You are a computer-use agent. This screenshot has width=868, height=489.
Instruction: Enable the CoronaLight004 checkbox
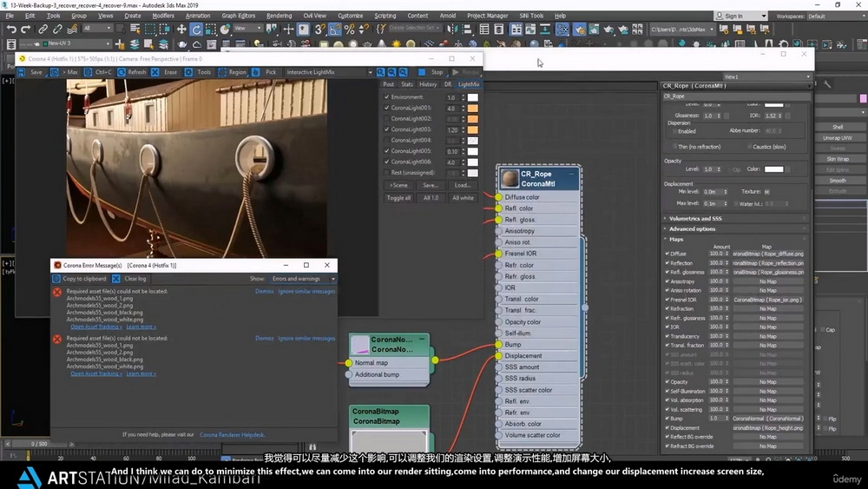tap(387, 140)
